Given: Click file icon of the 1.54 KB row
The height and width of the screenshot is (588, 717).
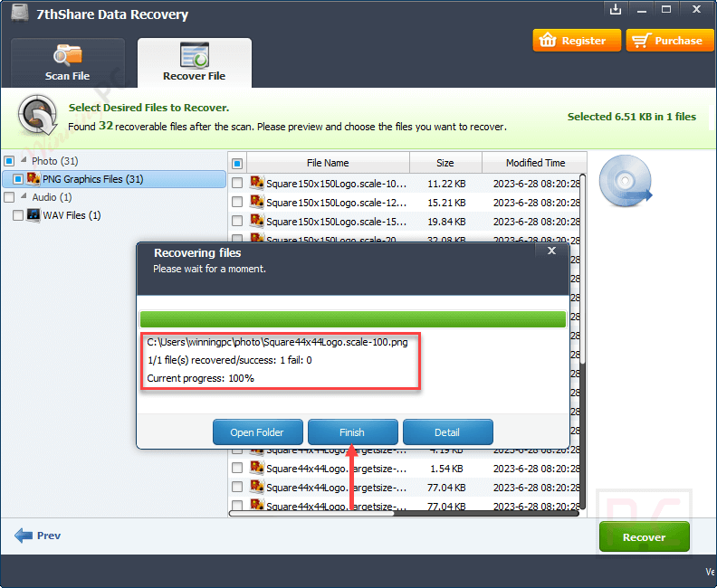Looking at the screenshot, I should [256, 469].
